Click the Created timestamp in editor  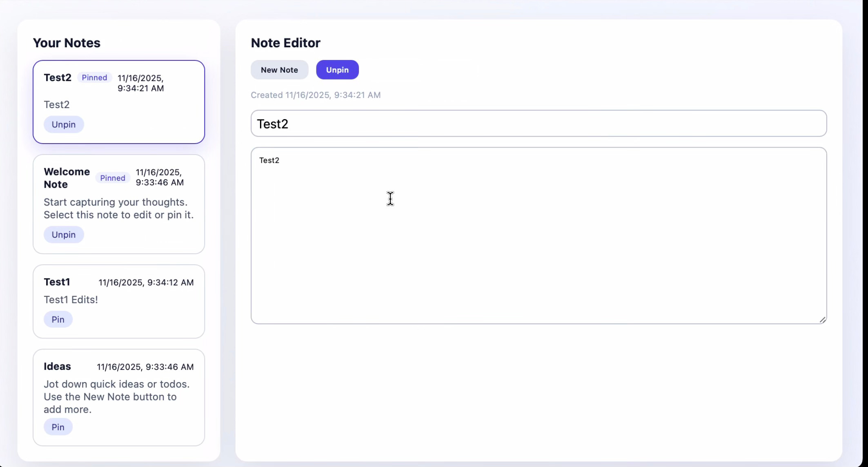point(315,95)
